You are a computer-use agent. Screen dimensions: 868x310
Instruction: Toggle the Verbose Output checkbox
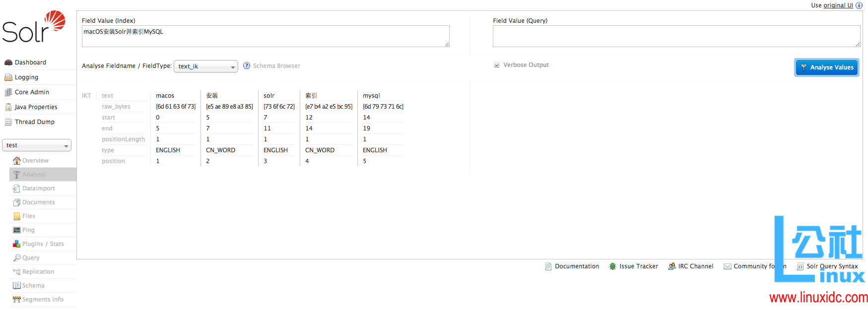coord(497,65)
